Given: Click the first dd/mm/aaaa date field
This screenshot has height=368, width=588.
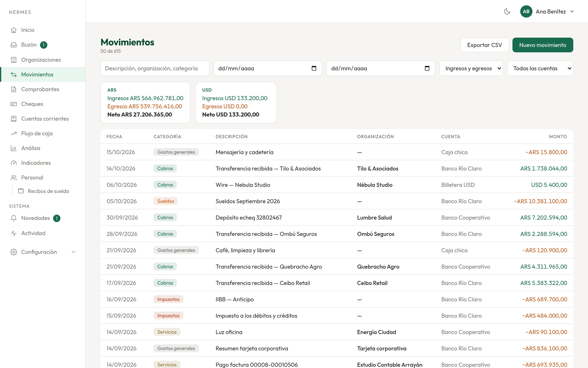Looking at the screenshot, I should pos(267,68).
